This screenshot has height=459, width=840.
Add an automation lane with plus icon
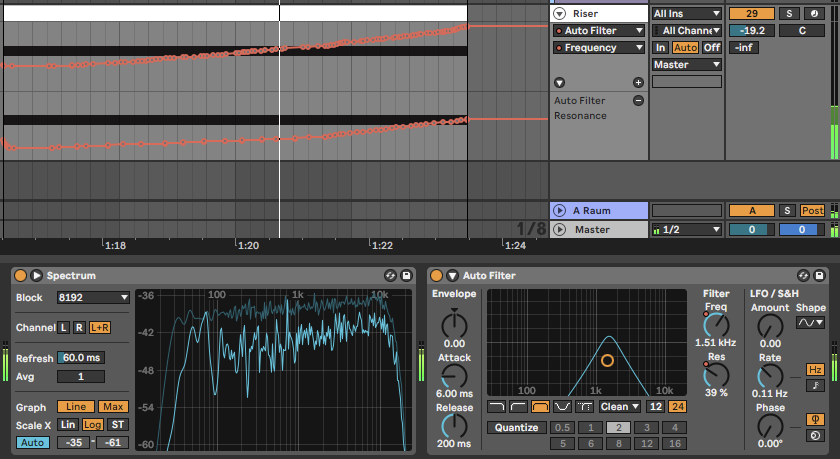click(x=638, y=82)
